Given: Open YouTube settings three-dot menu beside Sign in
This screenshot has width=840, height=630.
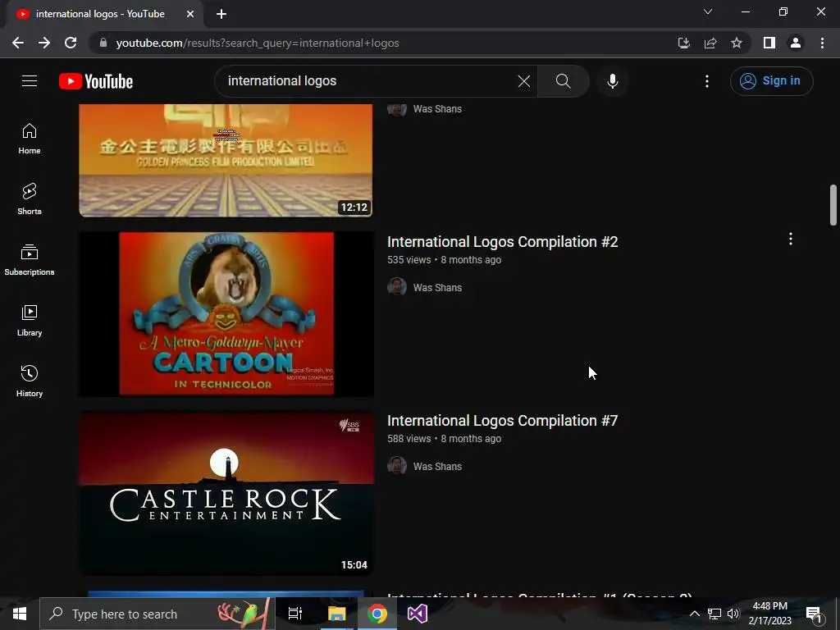Looking at the screenshot, I should click(707, 81).
